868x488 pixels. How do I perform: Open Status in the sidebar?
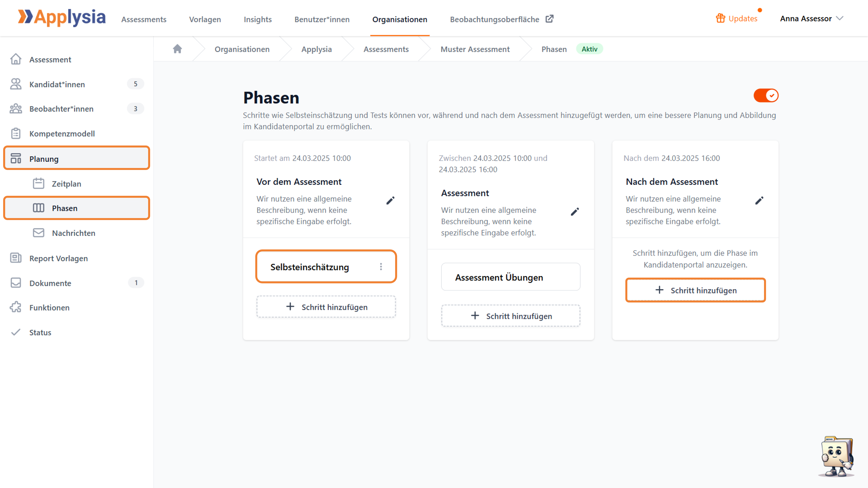tap(77, 332)
